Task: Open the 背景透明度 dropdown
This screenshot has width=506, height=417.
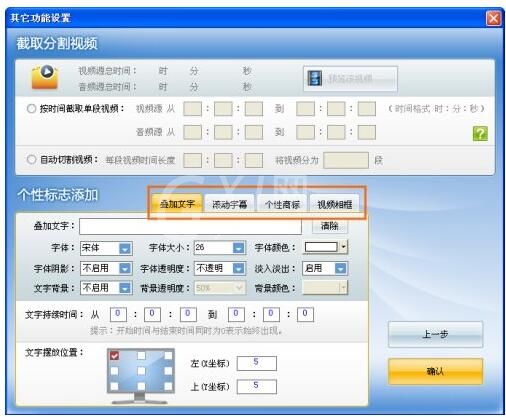Action: pos(238,288)
